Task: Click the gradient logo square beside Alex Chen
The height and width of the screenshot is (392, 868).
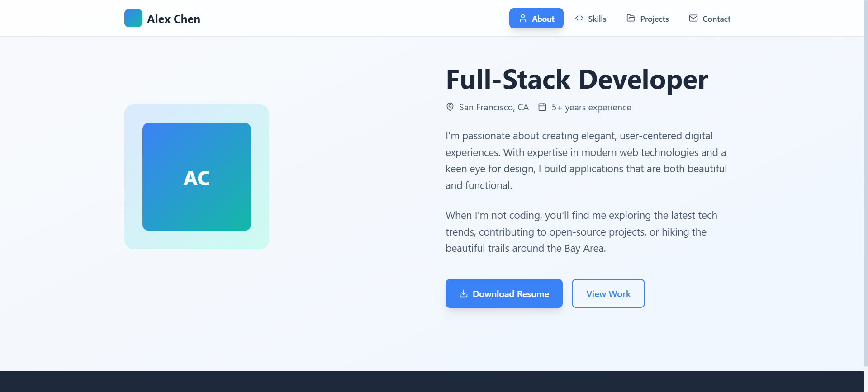Action: pos(133,18)
